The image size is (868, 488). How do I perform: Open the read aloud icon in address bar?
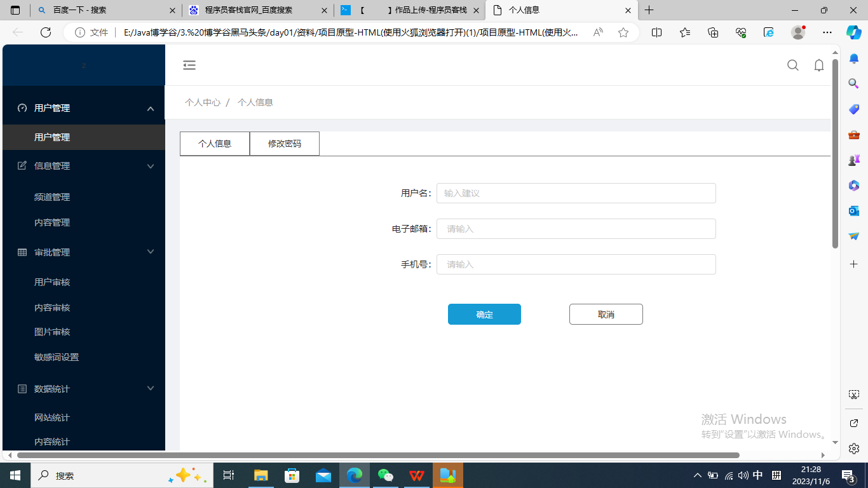point(598,32)
